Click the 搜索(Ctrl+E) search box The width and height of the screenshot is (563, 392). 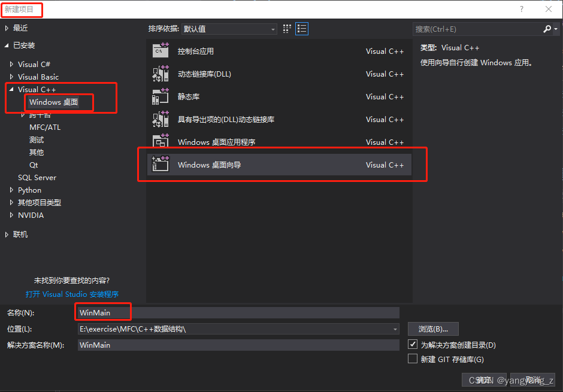(477, 29)
